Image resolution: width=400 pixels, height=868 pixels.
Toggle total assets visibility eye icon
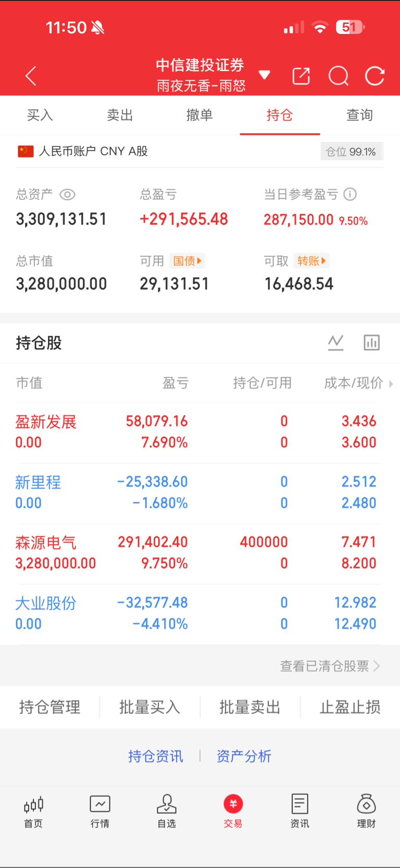click(68, 195)
